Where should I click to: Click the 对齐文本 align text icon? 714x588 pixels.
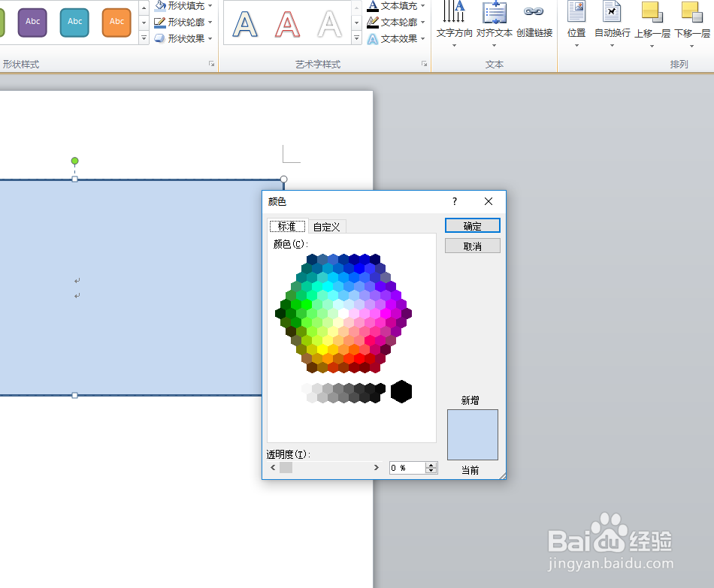point(495,13)
